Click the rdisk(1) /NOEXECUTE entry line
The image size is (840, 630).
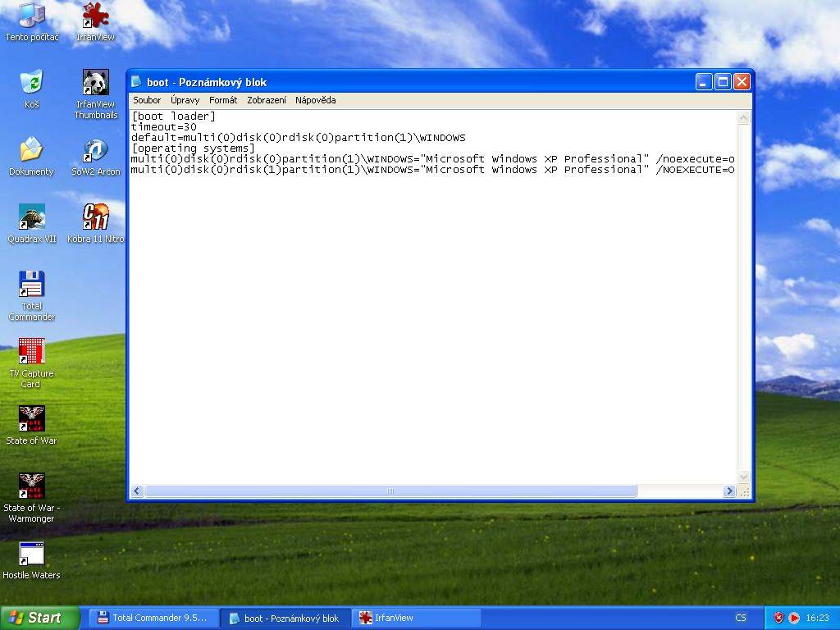click(x=433, y=170)
